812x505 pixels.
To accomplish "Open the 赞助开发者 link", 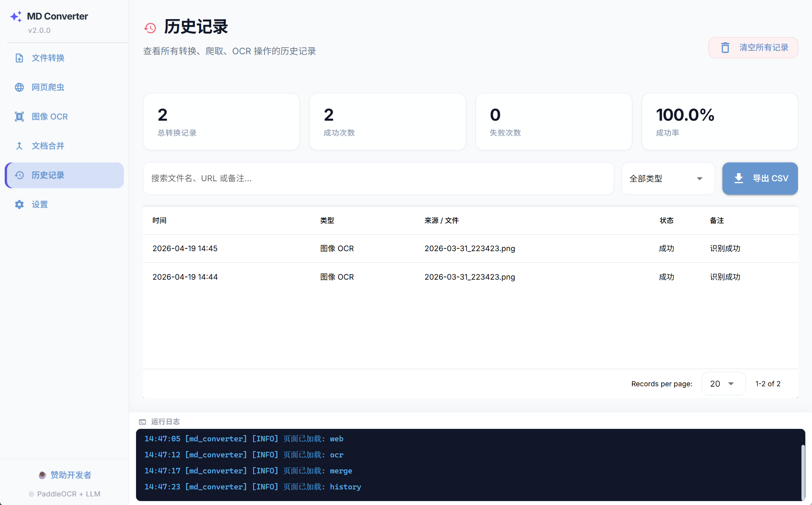I will tap(70, 475).
